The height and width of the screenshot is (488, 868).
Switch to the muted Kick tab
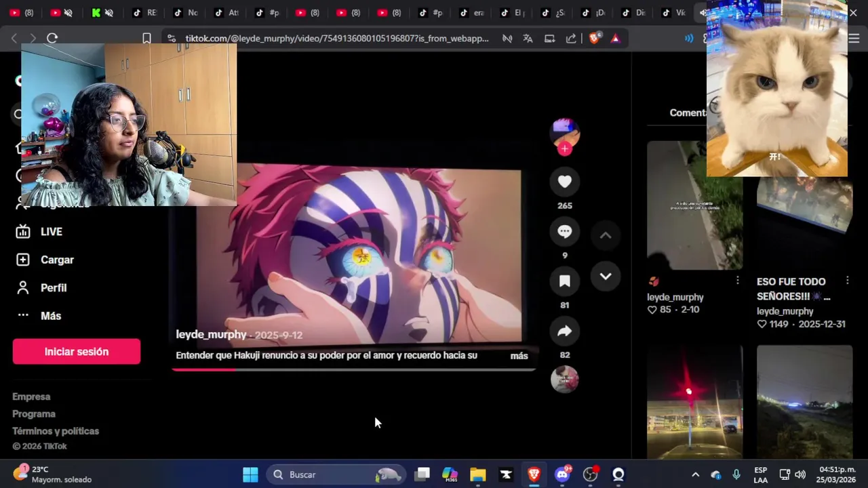102,12
